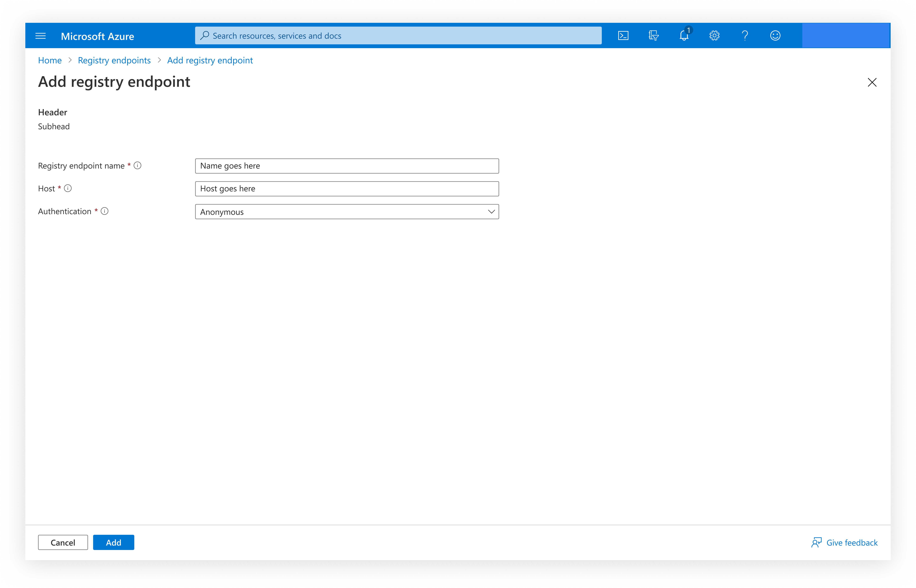This screenshot has width=916, height=588.
Task: Show info for Registry endpoint name
Action: 137,165
